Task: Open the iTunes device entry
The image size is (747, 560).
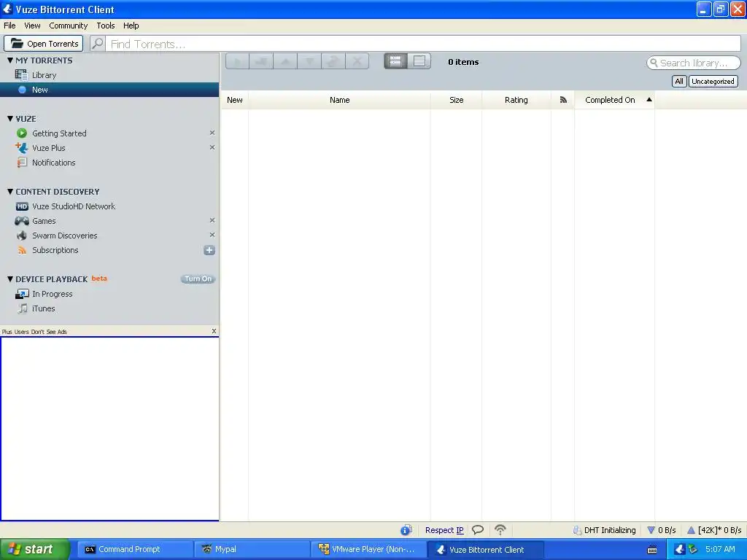Action: click(43, 308)
